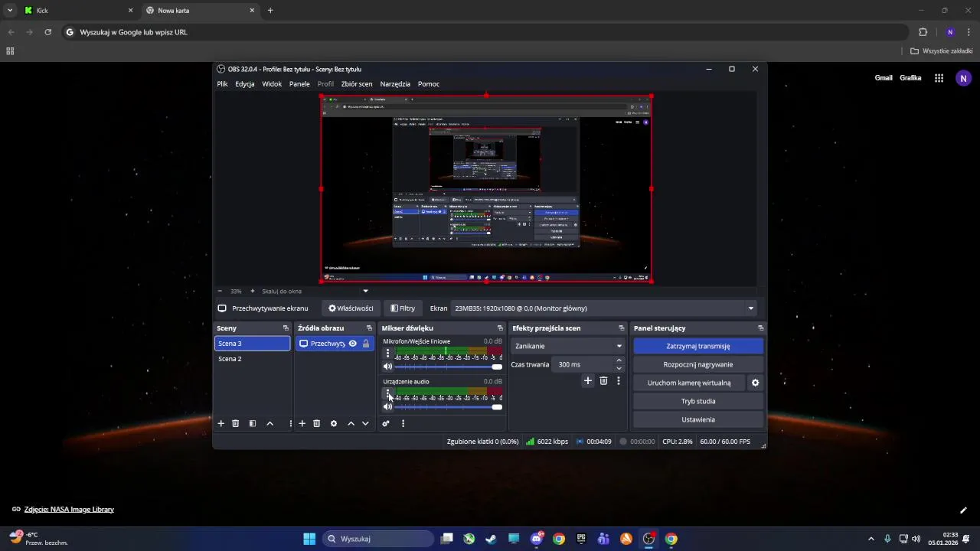980x551 pixels.
Task: Move the selected scene up
Action: coord(269,423)
